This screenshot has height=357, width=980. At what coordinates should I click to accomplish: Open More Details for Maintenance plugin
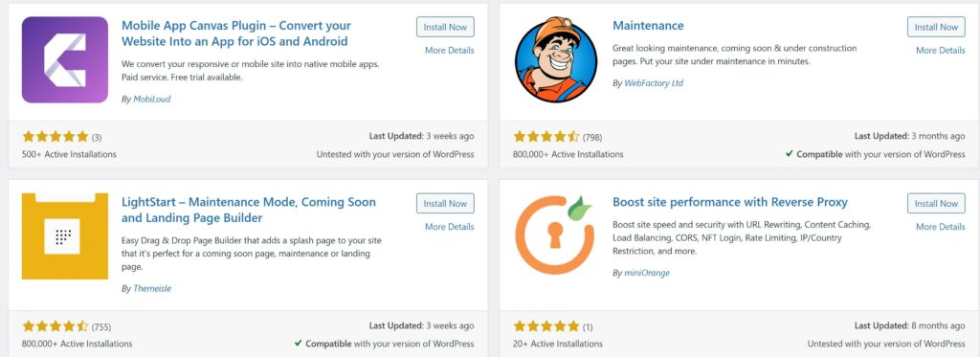941,50
